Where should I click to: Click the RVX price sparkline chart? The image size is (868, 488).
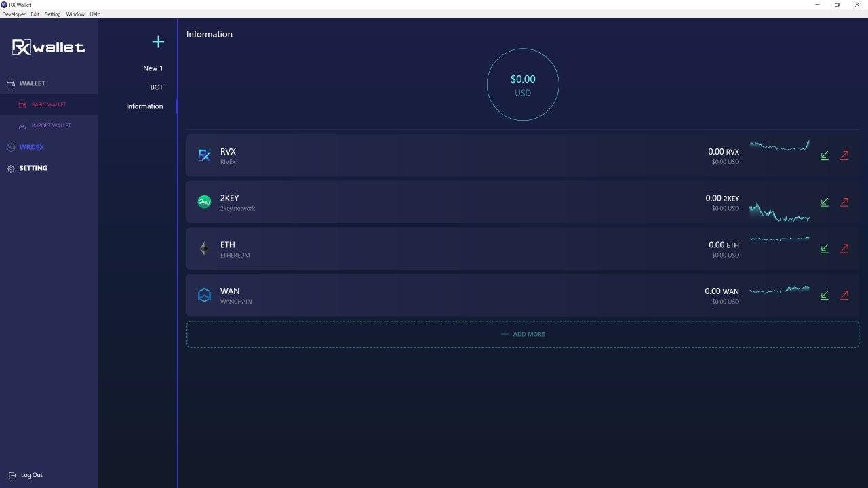[x=779, y=146]
